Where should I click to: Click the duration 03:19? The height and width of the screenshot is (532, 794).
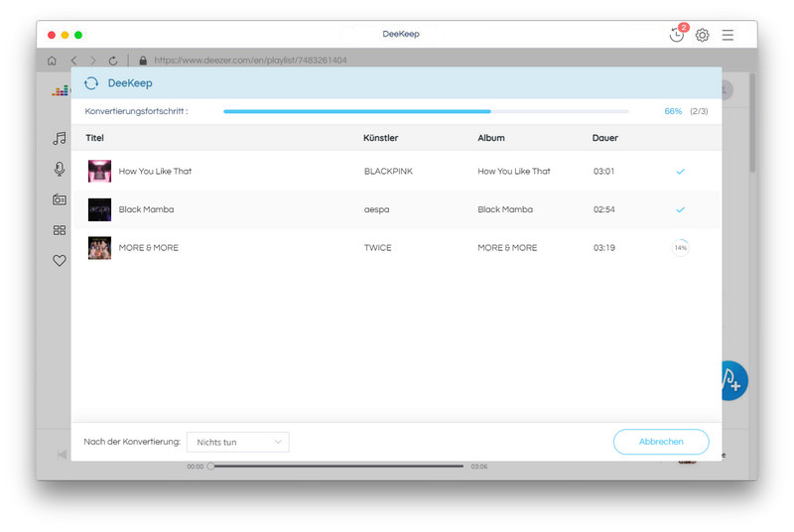pyautogui.click(x=604, y=248)
